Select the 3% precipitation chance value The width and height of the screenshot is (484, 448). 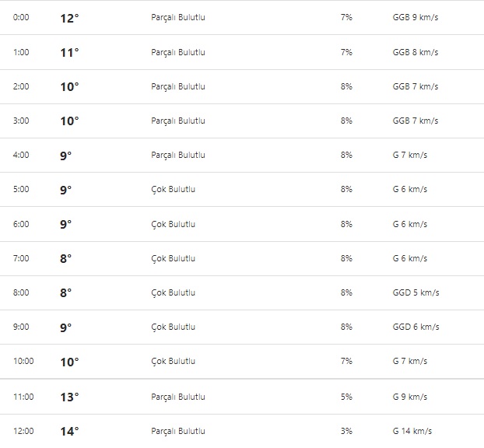[x=346, y=431]
